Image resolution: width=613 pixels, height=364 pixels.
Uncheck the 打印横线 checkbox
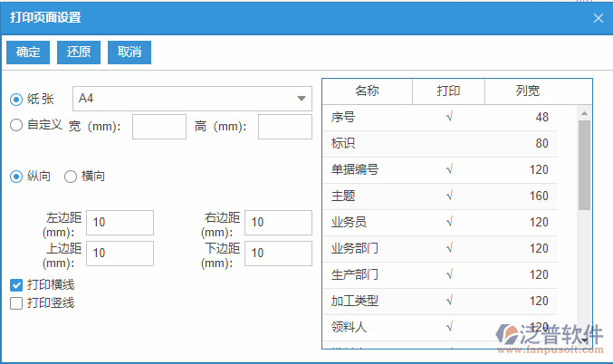(16, 285)
